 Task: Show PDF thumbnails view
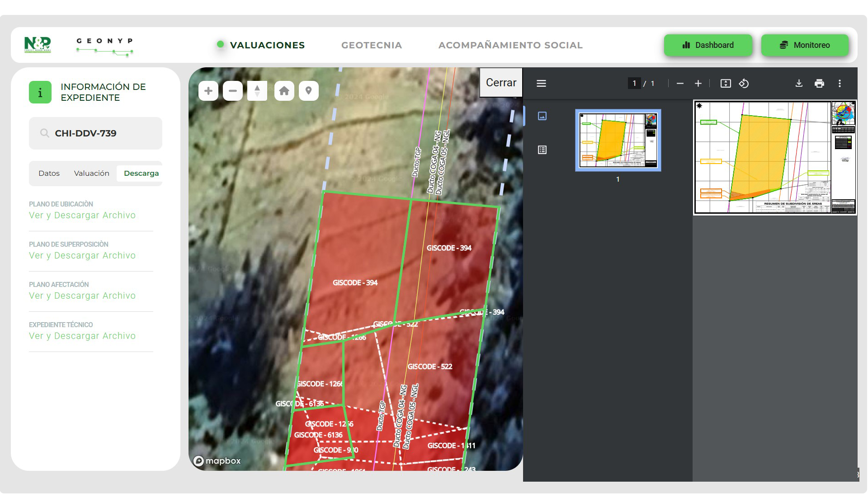(542, 116)
